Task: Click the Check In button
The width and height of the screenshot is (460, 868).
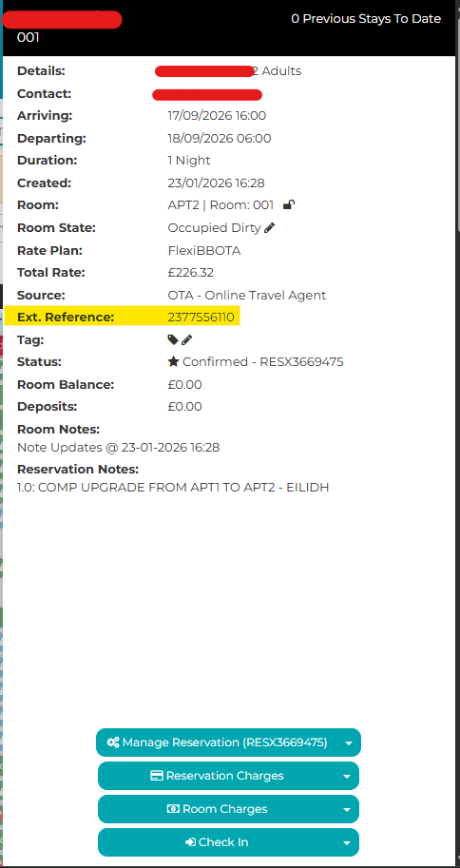Action: click(228, 842)
